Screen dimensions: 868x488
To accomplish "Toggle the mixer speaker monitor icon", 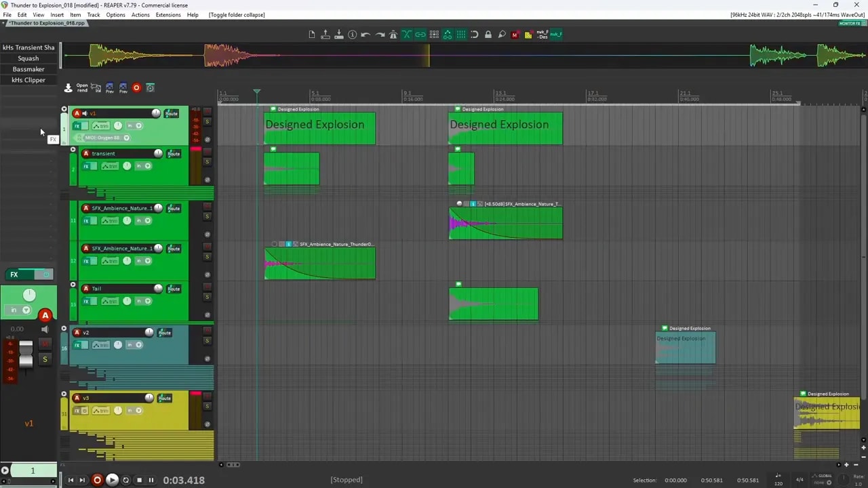I will (x=45, y=329).
